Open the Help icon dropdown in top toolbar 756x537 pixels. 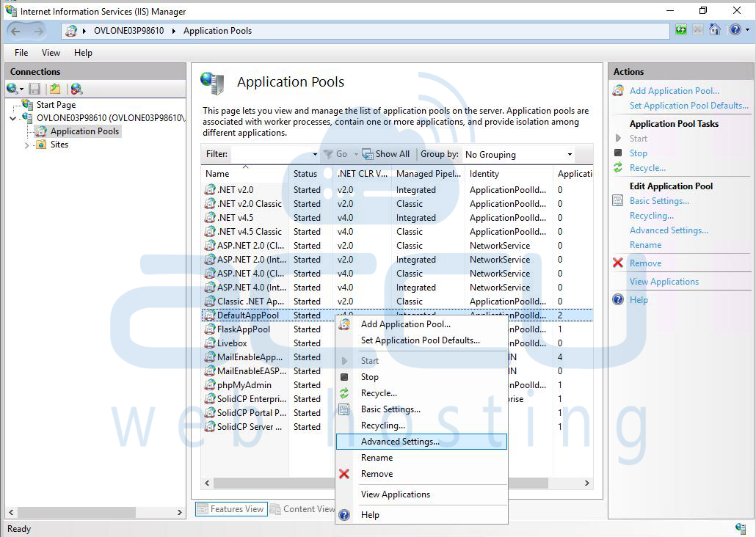coord(747,30)
